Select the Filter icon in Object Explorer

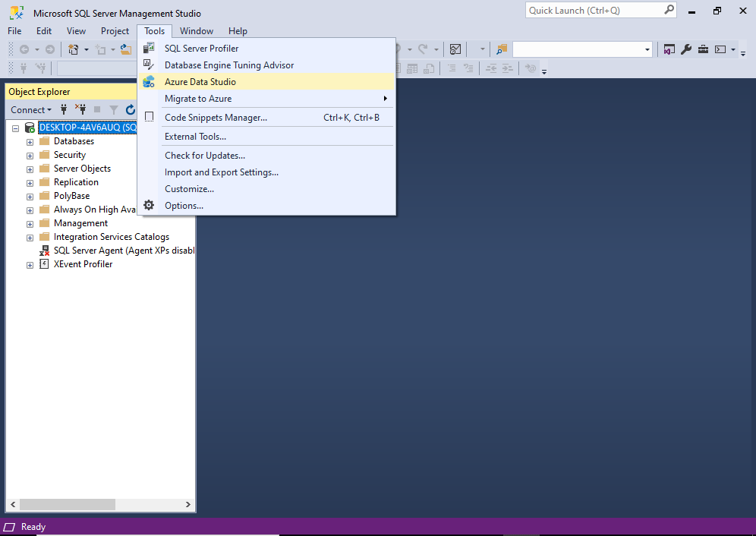(112, 109)
